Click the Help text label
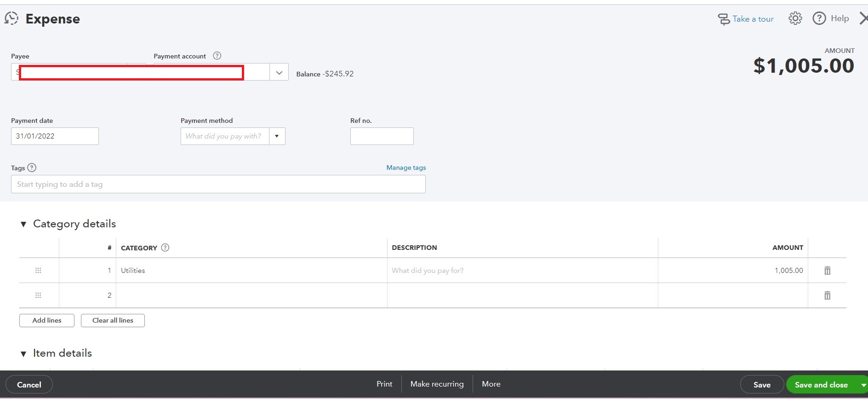868x399 pixels. [839, 18]
